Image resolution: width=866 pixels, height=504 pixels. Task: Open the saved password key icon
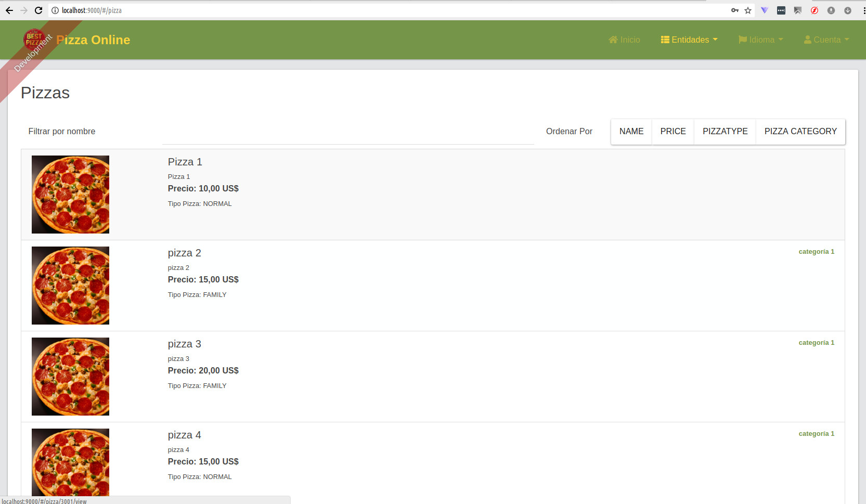pos(735,10)
